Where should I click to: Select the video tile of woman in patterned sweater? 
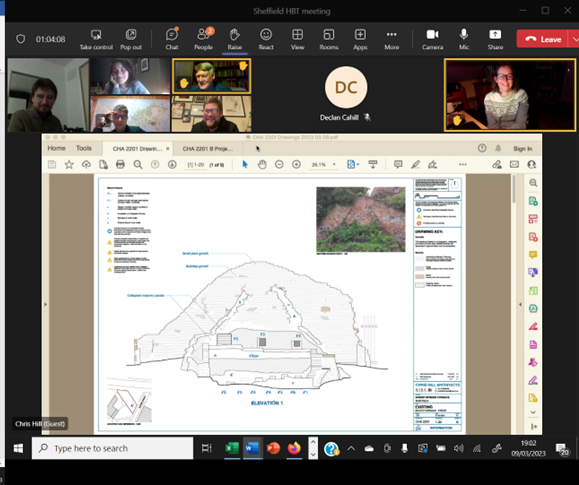click(510, 95)
